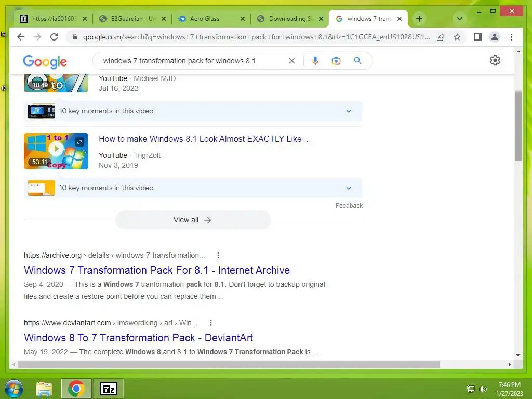Expand key moments for TrigrZolt video

click(x=349, y=188)
